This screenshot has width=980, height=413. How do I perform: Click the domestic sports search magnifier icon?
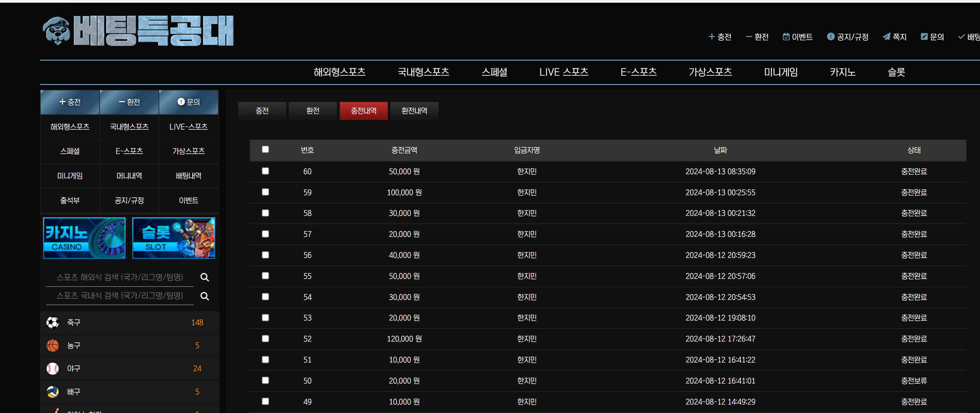(x=205, y=296)
